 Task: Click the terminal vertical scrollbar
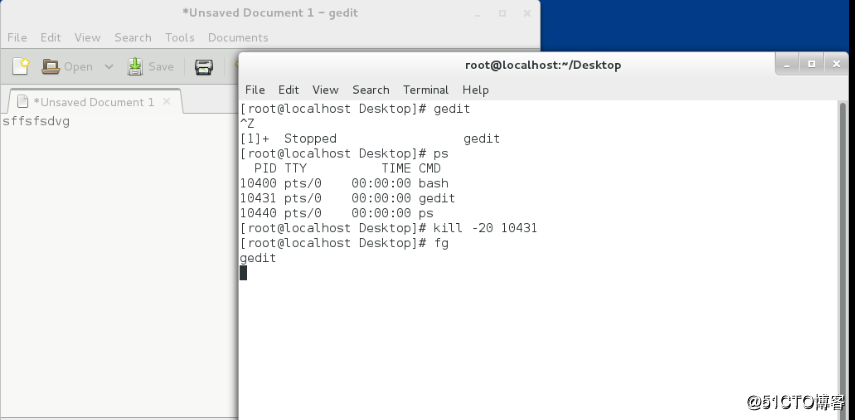[842, 260]
